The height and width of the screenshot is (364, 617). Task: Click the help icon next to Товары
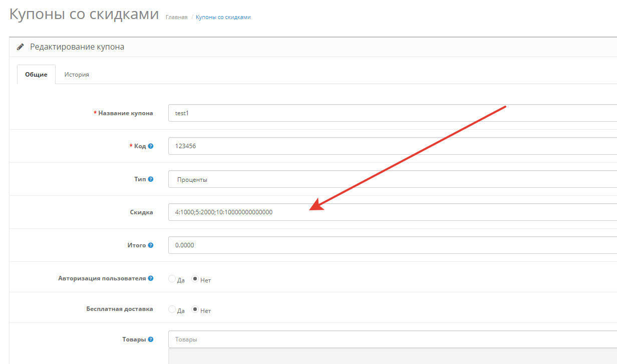click(151, 339)
